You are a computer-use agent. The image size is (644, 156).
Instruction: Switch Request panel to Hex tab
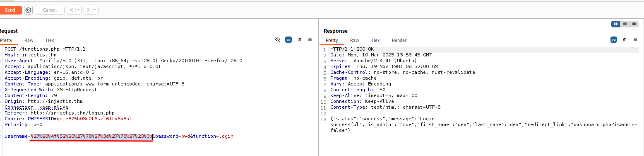point(50,40)
